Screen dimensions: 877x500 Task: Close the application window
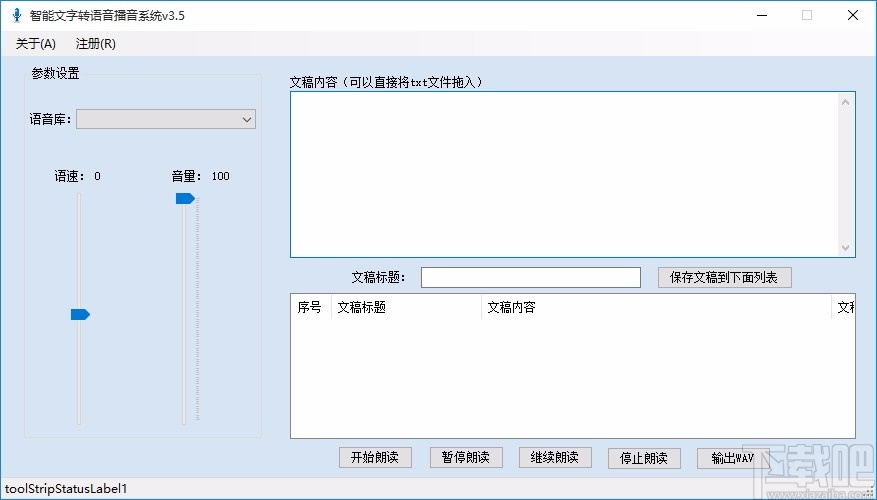coord(852,15)
